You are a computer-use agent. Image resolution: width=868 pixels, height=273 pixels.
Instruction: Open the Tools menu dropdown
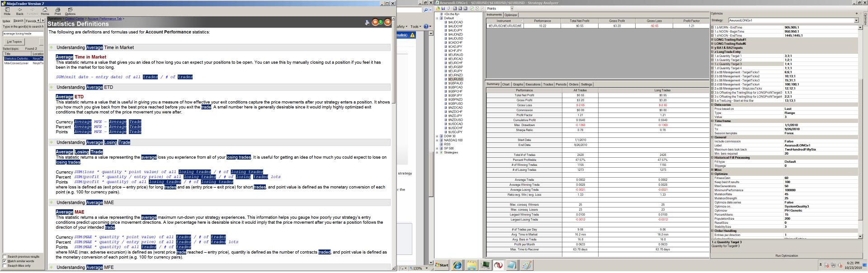(x=416, y=27)
